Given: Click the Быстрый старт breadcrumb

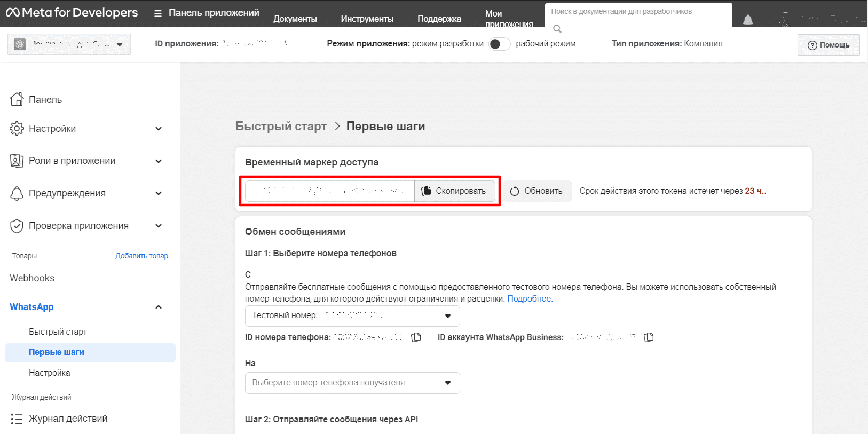Looking at the screenshot, I should (x=281, y=126).
